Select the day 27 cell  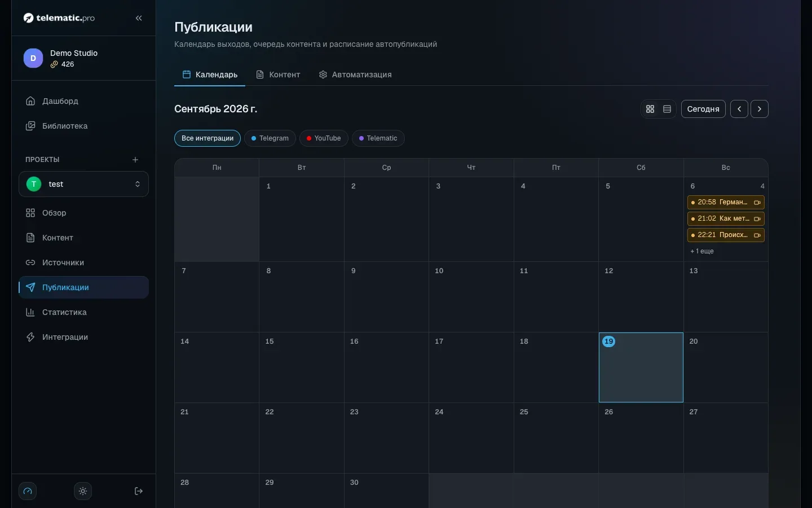726,438
